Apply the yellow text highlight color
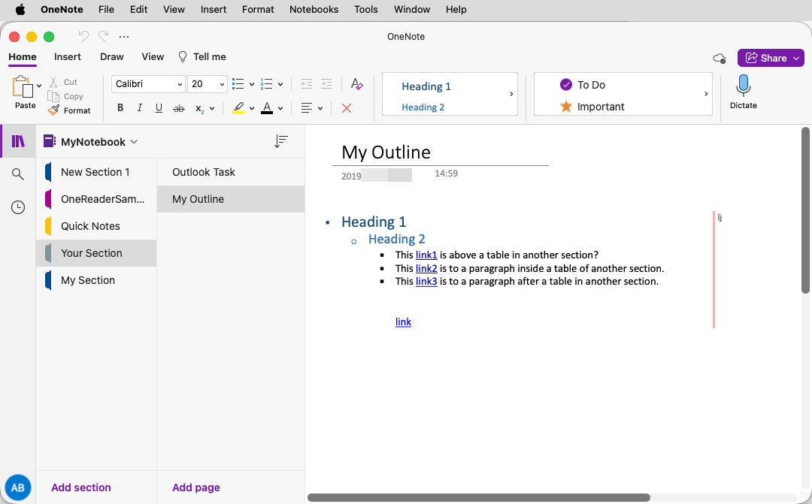This screenshot has height=504, width=812. tap(238, 108)
